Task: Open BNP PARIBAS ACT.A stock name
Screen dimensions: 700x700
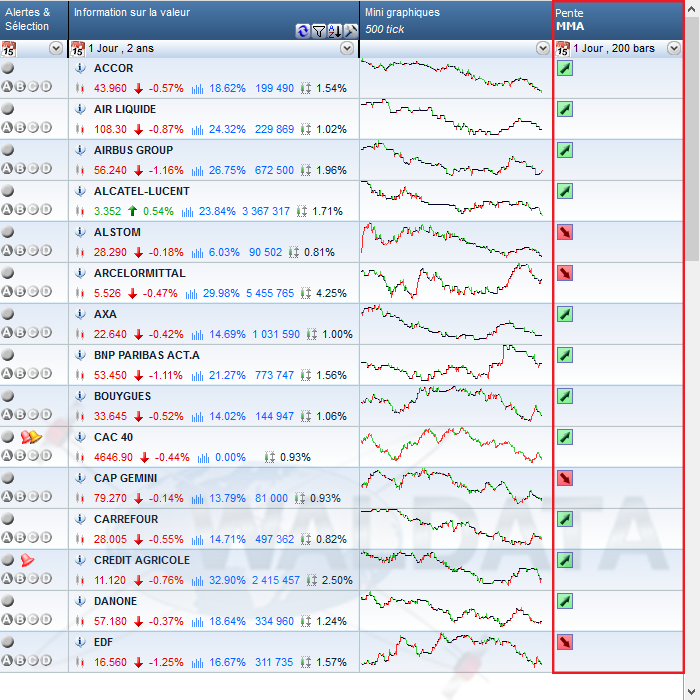Action: (146, 355)
